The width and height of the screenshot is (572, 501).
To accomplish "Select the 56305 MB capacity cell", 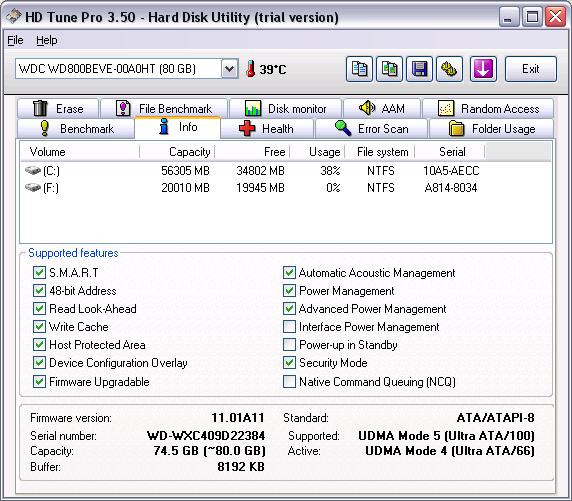I will click(185, 170).
